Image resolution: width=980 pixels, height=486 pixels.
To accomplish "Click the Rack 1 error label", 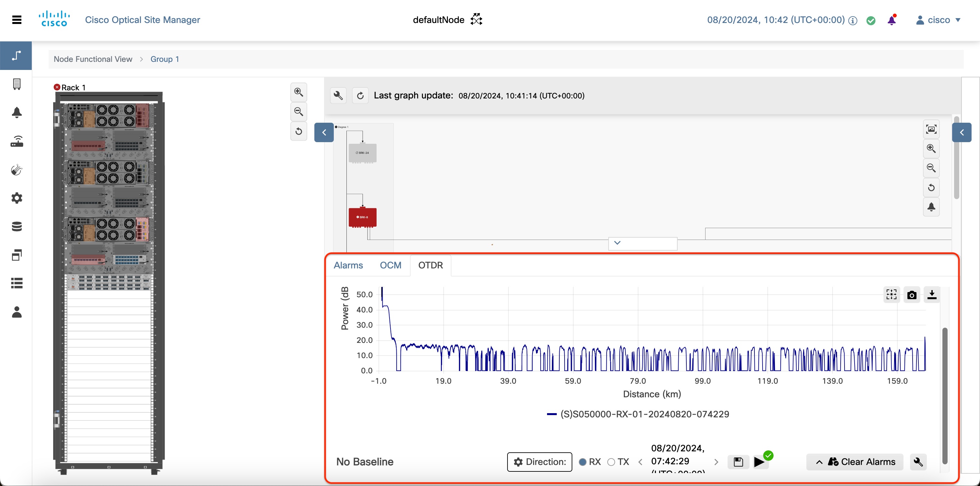I will (70, 87).
